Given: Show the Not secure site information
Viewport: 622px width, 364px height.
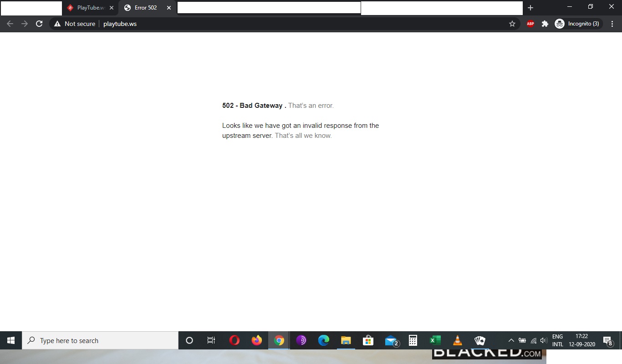Looking at the screenshot, I should click(75, 24).
